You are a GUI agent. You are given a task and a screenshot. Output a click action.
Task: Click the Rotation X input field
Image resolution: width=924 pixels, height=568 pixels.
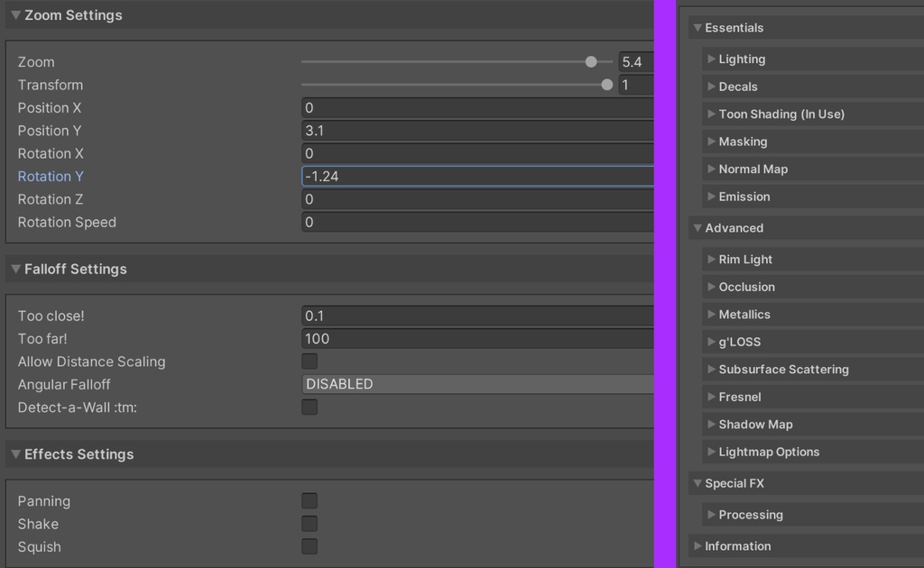(x=477, y=153)
